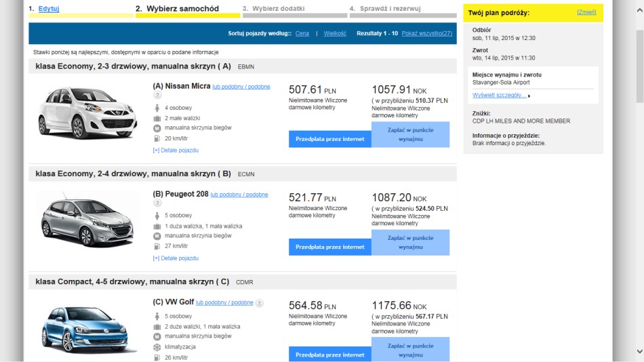The width and height of the screenshot is (644, 362).
Task: Click the fuel pump icon for Peugeot 208
Action: (157, 246)
